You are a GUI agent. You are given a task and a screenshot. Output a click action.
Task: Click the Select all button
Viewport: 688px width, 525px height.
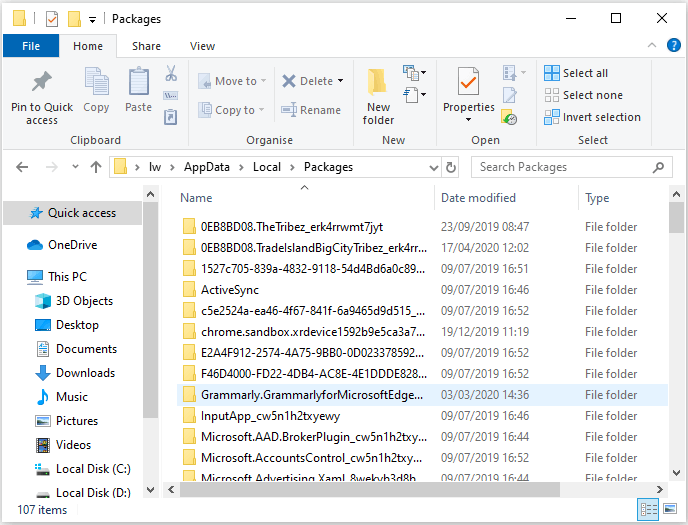point(576,73)
